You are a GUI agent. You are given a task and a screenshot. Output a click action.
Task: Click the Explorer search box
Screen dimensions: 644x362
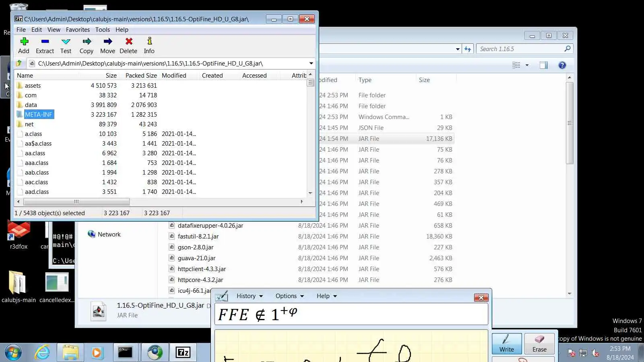pyautogui.click(x=524, y=49)
